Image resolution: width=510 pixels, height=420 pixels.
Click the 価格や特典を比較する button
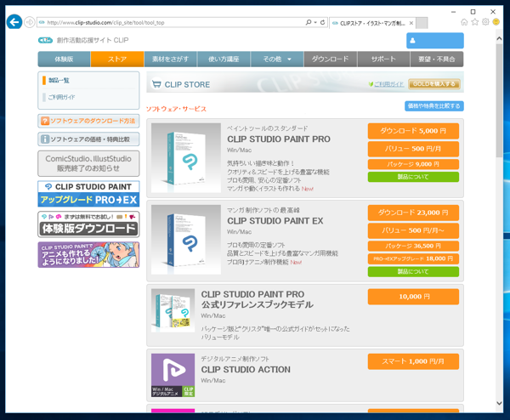click(x=433, y=106)
